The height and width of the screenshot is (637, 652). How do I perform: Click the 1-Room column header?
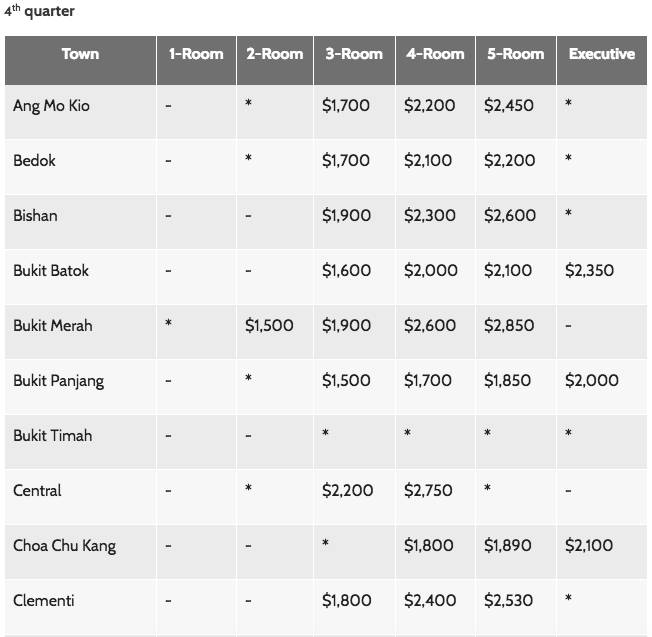(x=196, y=54)
